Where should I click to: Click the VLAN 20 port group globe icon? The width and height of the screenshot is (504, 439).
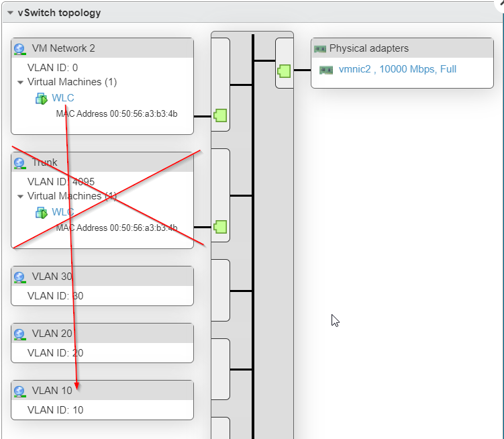[19, 334]
